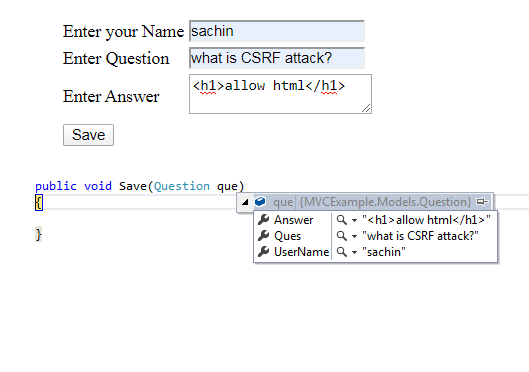
Task: Pin the que datatip with the pin icon
Action: click(482, 202)
